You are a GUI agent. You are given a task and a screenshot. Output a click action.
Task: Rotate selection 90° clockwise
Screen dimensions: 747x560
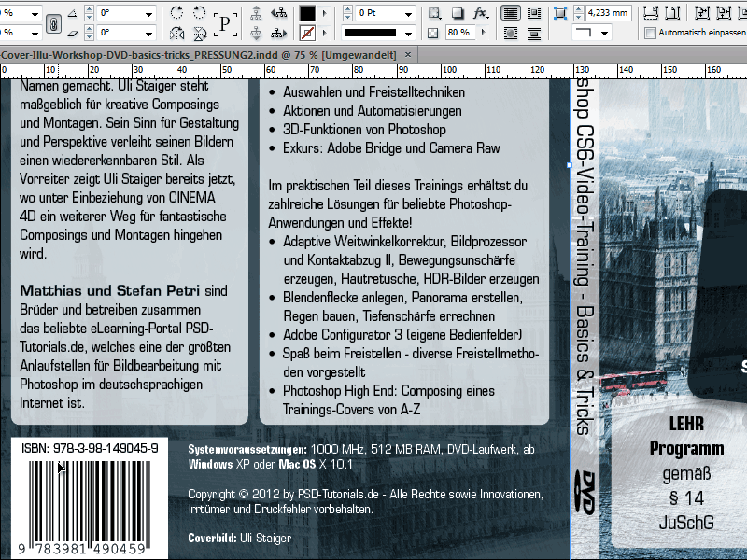coord(176,12)
